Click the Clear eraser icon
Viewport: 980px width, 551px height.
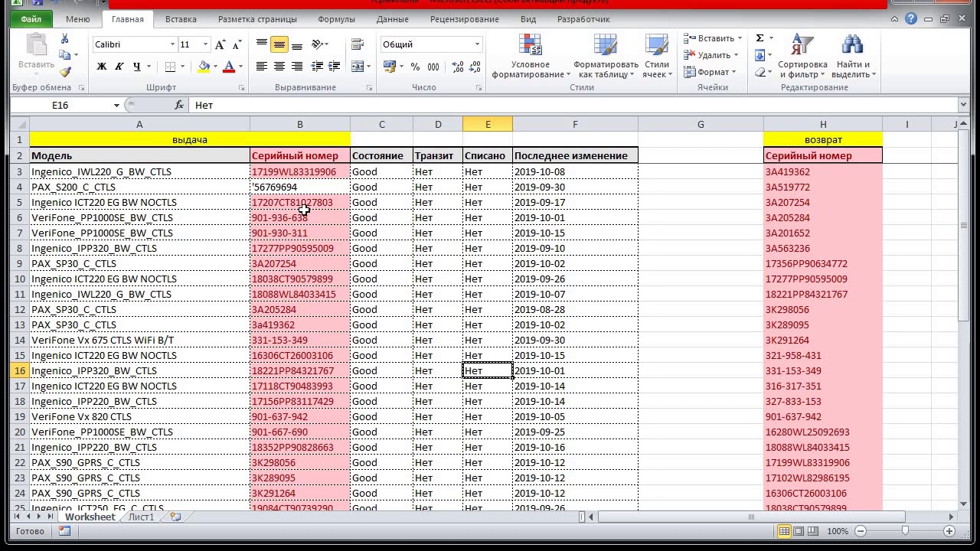click(759, 72)
